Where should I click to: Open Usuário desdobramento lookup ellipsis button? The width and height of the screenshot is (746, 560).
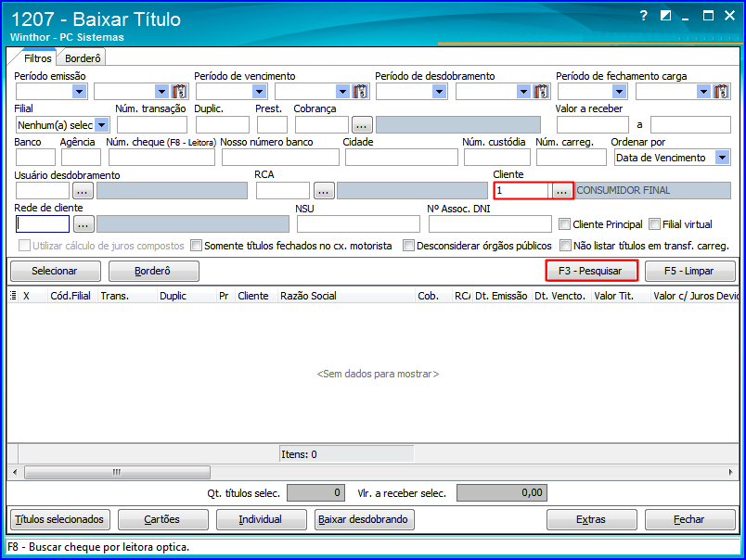[83, 191]
